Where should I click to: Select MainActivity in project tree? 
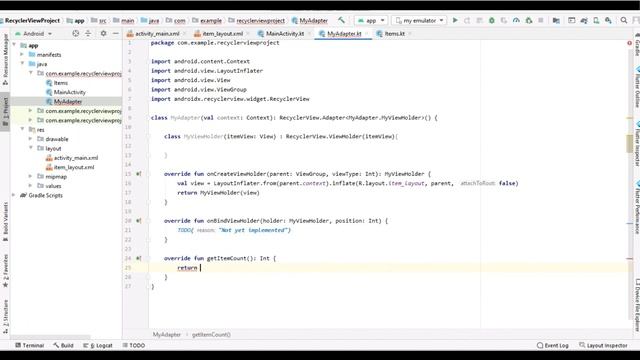click(x=69, y=92)
